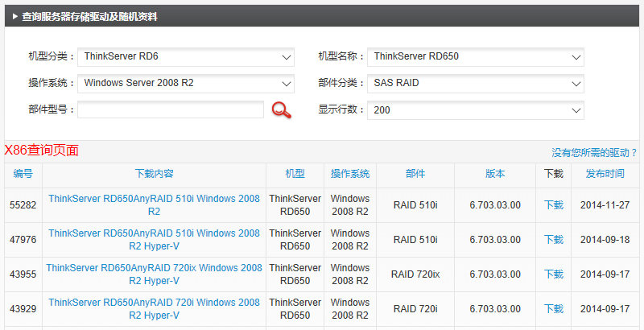Open the 机型分类 dropdown showing ThinkServer RD6
Screen dimensions: 644x330
(x=186, y=56)
